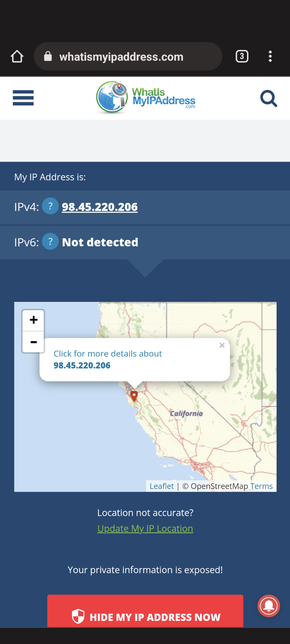This screenshot has height=644, width=290.
Task: Open the underlined IPv4 address link
Action: 100,207
